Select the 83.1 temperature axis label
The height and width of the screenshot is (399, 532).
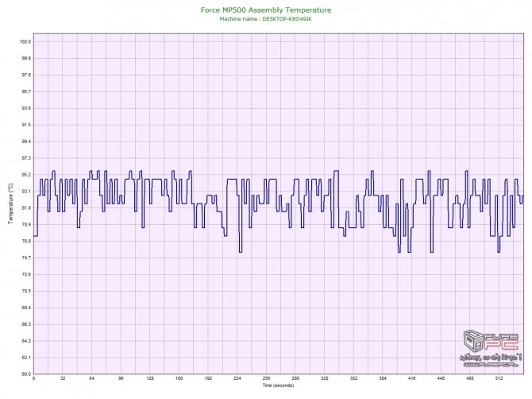point(26,192)
